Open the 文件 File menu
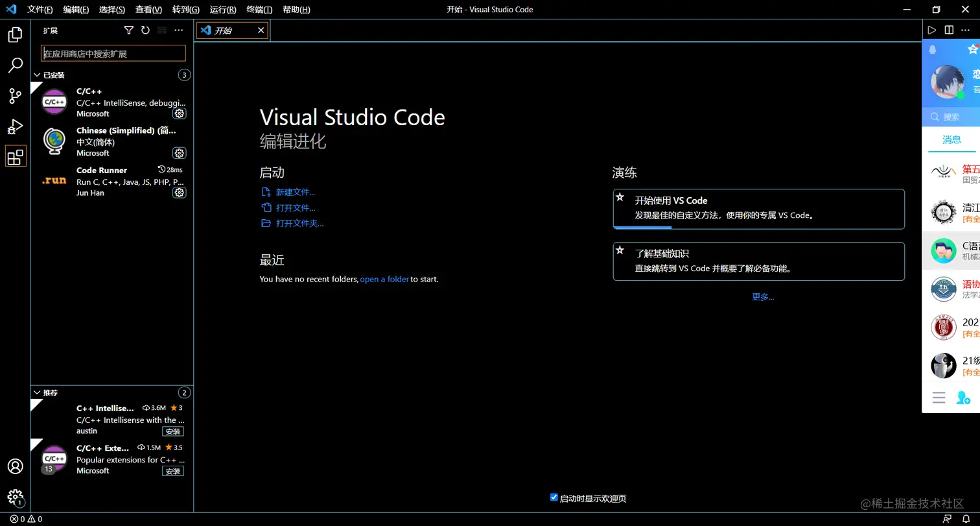The height and width of the screenshot is (526, 980). tap(40, 10)
